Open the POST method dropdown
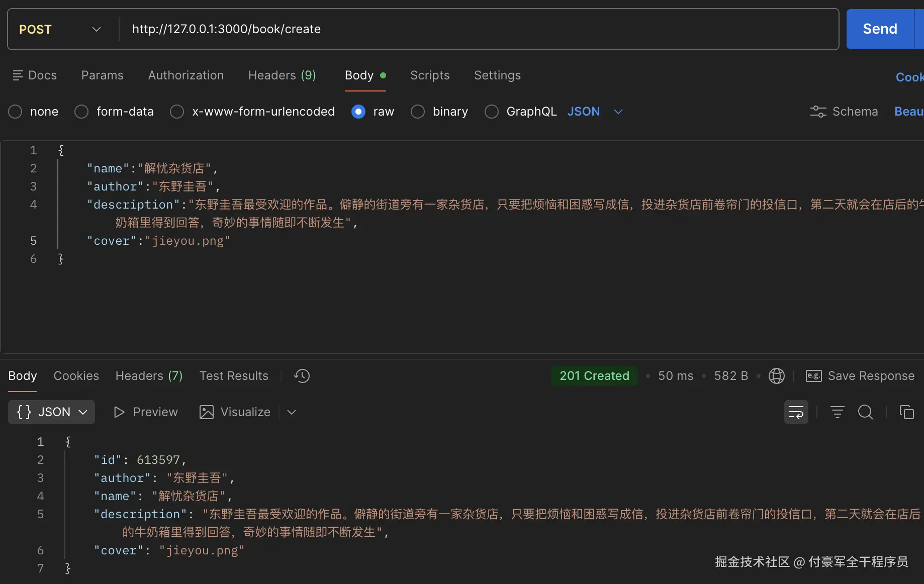 (60, 29)
